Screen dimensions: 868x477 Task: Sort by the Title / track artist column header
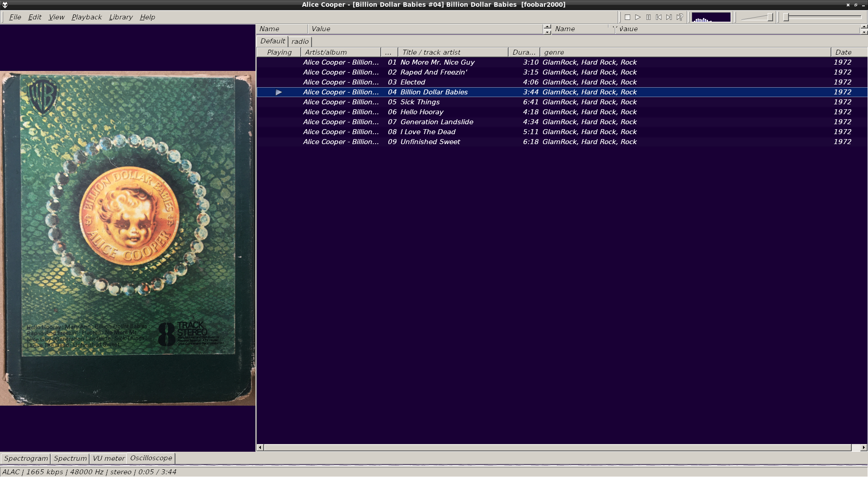point(453,52)
